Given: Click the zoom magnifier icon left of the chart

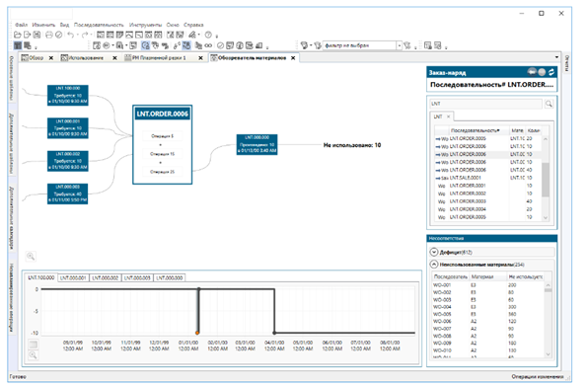Looking at the screenshot, I should pyautogui.click(x=33, y=355).
